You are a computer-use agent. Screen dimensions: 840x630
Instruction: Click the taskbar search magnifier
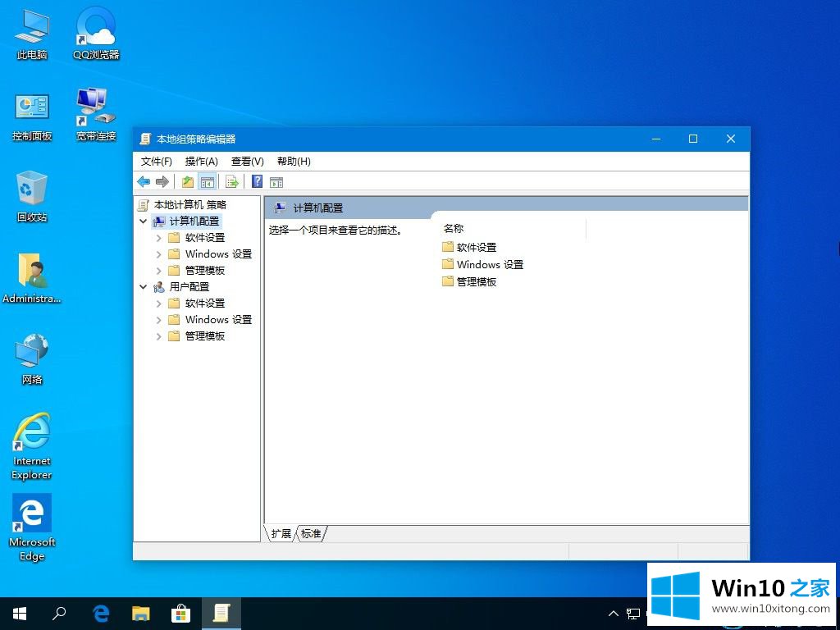pos(59,614)
